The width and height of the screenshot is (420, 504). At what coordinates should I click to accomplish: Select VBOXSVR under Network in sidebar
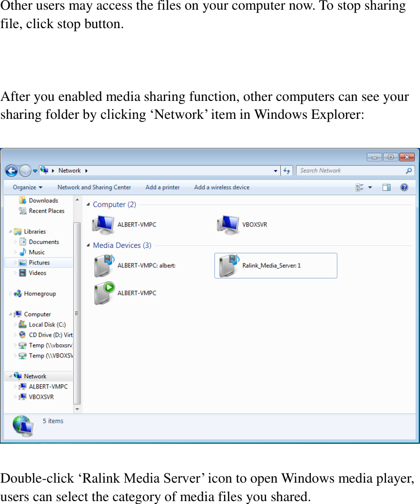point(36,397)
